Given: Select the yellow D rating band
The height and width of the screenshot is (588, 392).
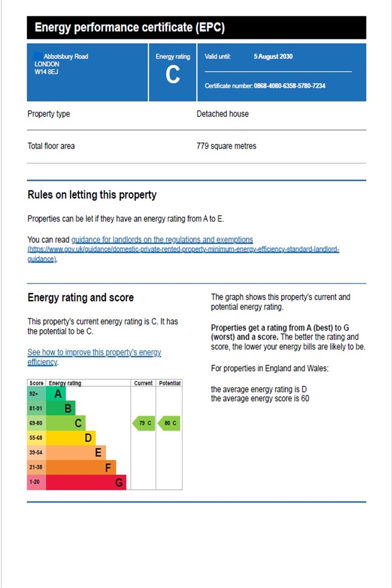Looking at the screenshot, I should 71,438.
